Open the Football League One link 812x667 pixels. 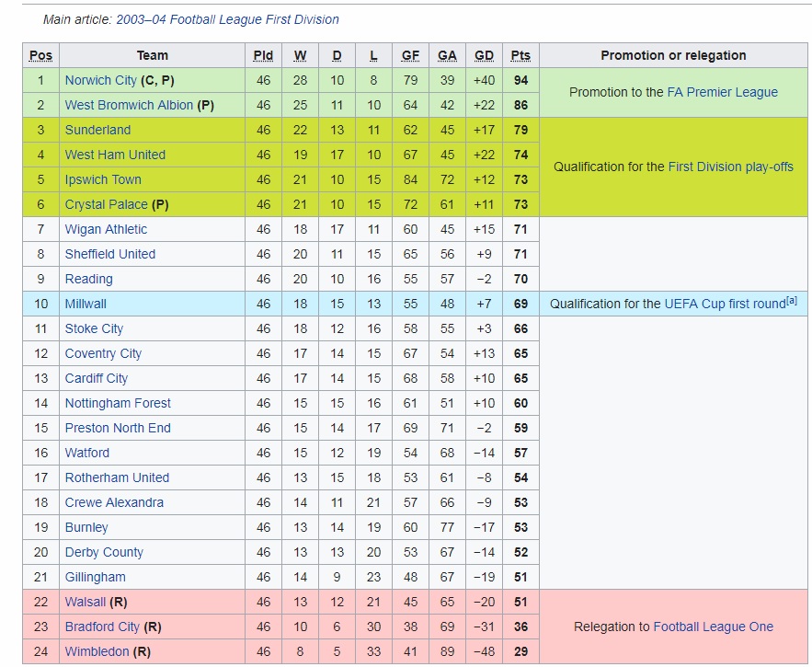point(713,627)
